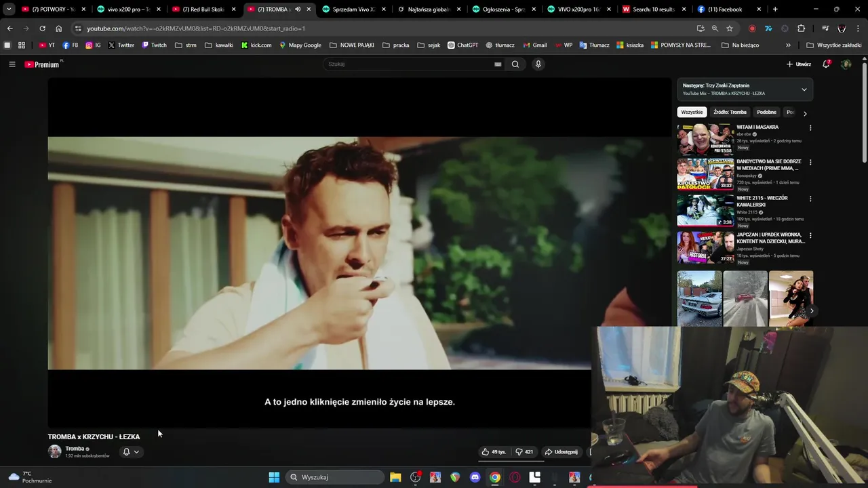Open the YouTube account avatar menu

tap(846, 64)
